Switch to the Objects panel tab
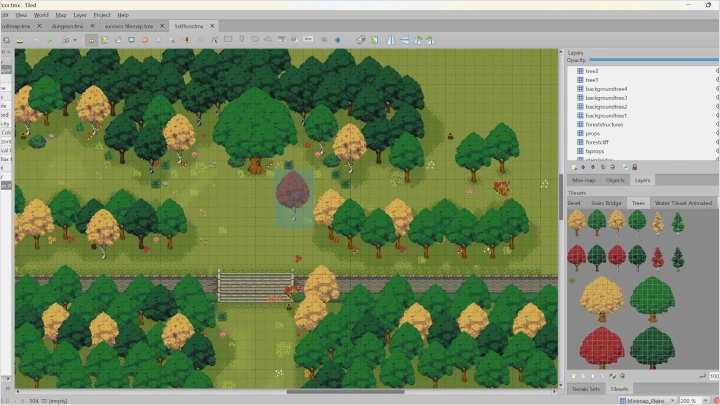720x405 pixels. (615, 180)
